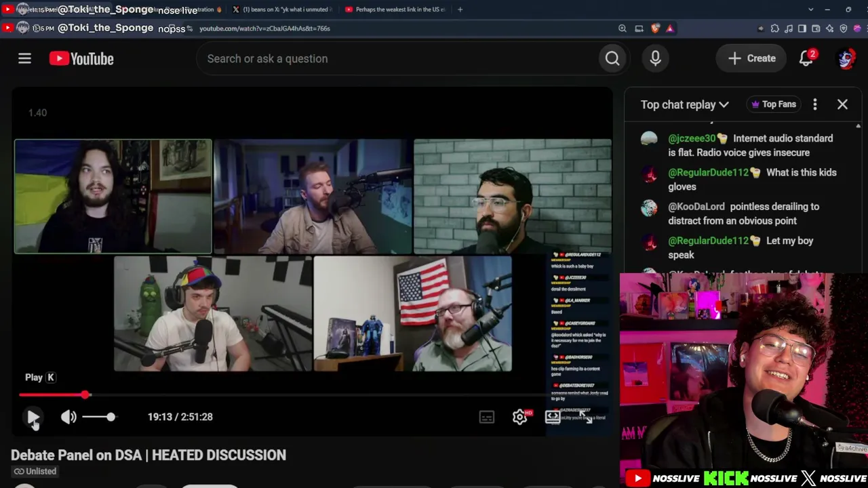Viewport: 868px width, 488px height.
Task: Open the player settings gear
Action: [x=519, y=417]
